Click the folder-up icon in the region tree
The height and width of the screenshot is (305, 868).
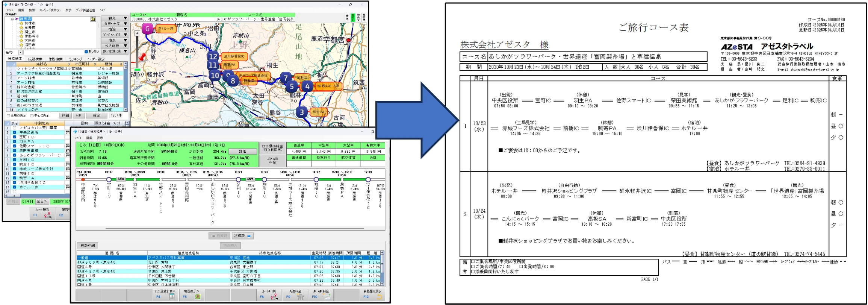click(92, 19)
